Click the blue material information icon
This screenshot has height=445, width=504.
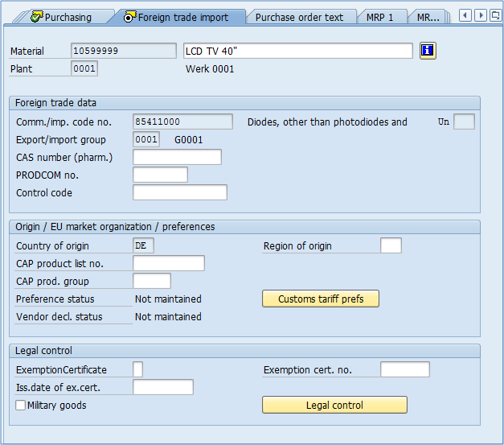coord(428,51)
